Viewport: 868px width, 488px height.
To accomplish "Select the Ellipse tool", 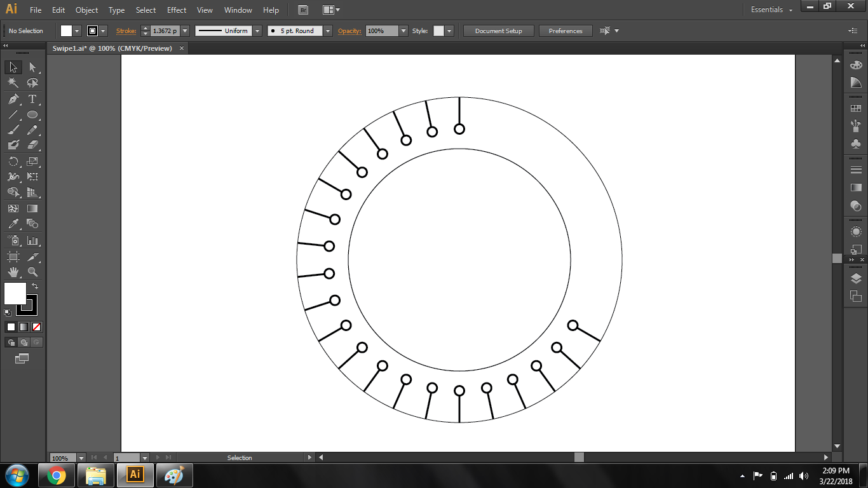I will point(32,115).
